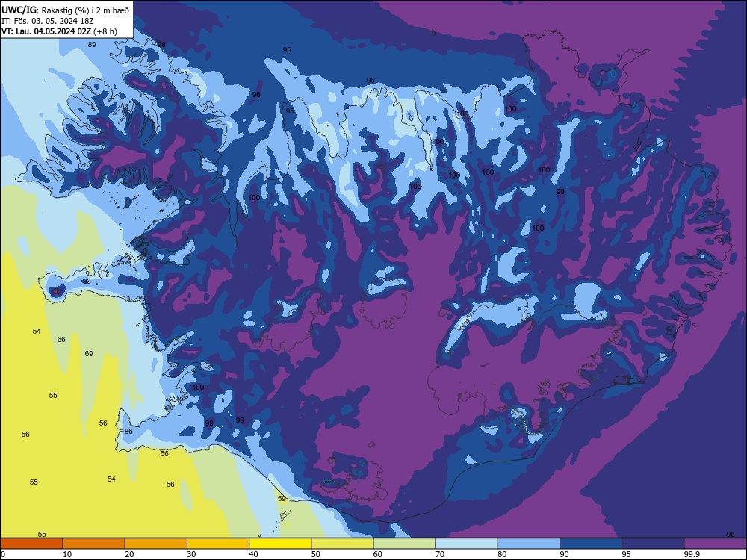This screenshot has height=560, width=747.
Task: Click the legend tick label "99.9"
Action: (x=692, y=554)
